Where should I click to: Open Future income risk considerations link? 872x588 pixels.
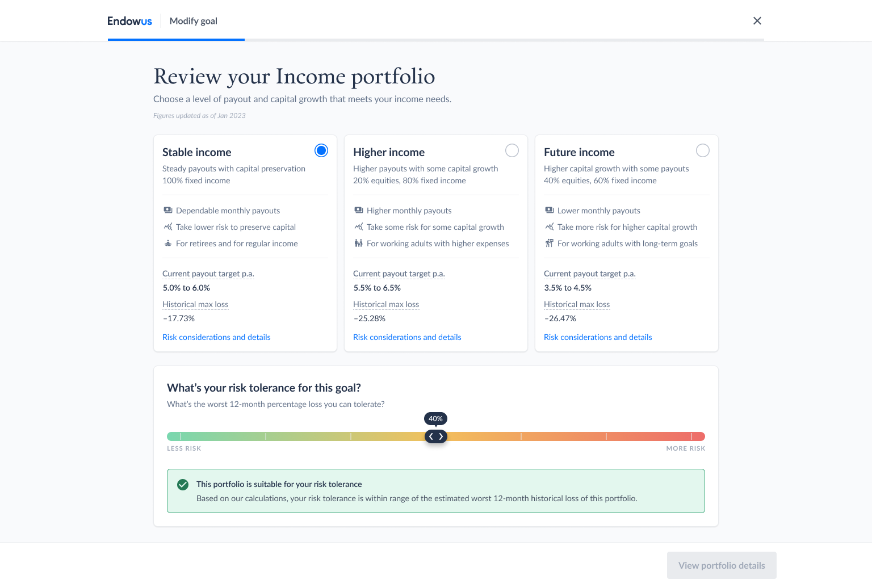598,337
